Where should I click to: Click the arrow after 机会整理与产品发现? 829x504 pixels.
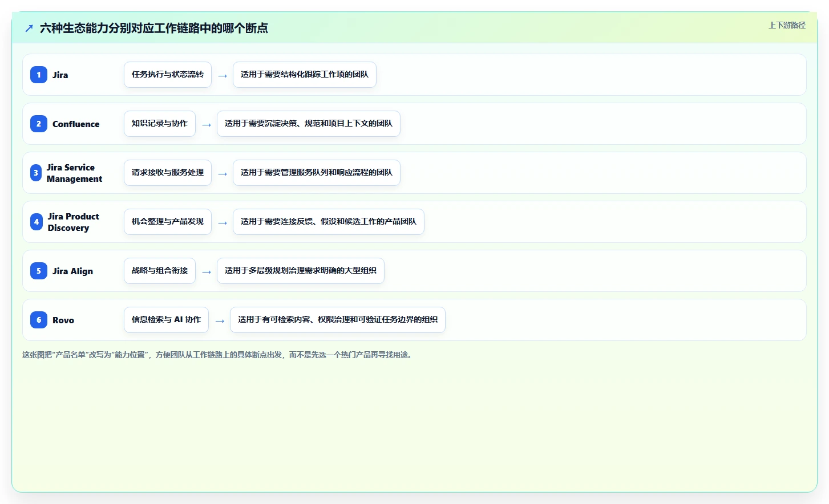pyautogui.click(x=223, y=223)
